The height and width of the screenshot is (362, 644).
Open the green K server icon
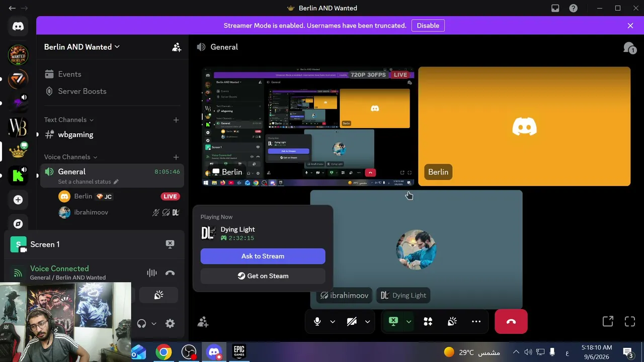[x=18, y=175]
